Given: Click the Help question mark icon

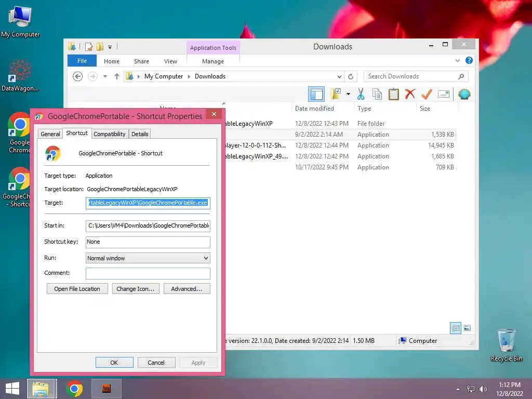Looking at the screenshot, I should tap(469, 60).
